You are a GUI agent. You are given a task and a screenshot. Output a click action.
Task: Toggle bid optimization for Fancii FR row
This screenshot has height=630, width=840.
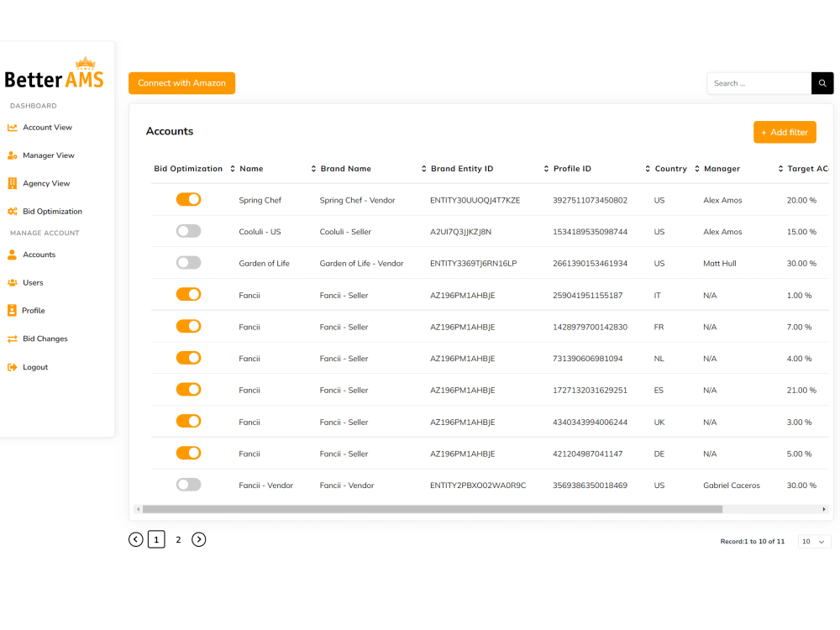188,326
